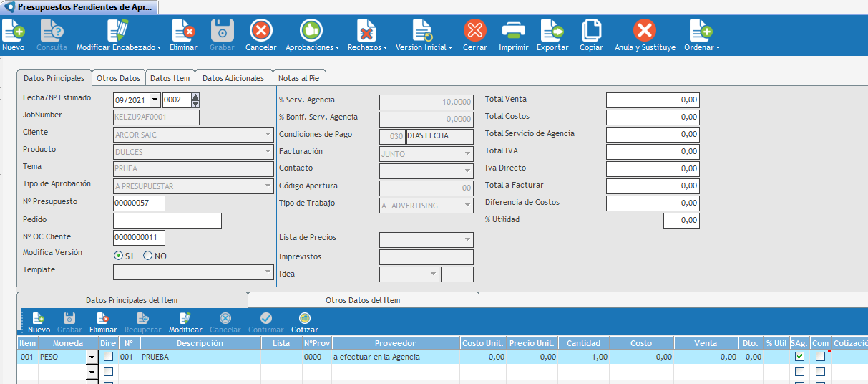Image resolution: width=868 pixels, height=384 pixels.
Task: Expand the Tipo de Trabajo dropdown
Action: pos(468,206)
